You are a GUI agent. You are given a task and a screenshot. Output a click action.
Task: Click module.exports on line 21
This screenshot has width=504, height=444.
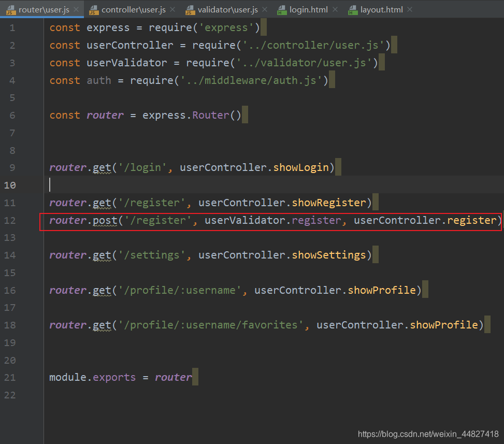(x=93, y=378)
